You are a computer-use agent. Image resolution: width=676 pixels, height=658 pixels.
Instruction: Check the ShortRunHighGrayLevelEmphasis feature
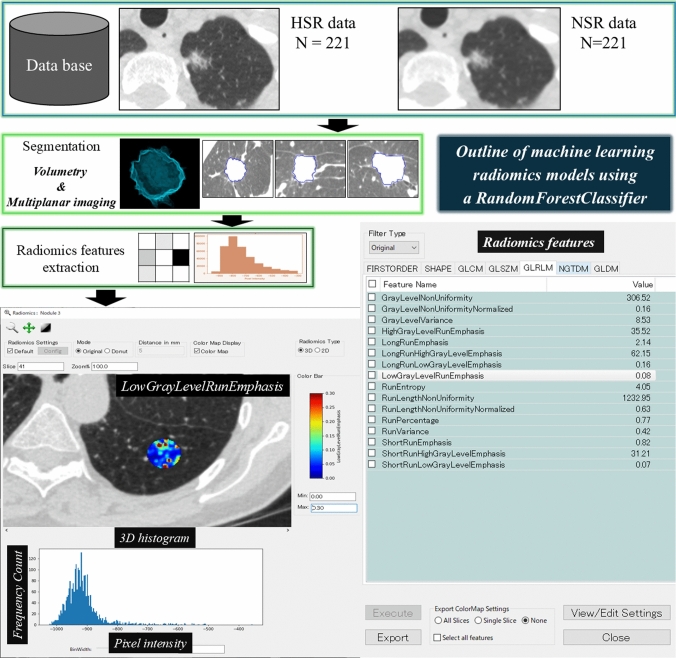pos(372,453)
